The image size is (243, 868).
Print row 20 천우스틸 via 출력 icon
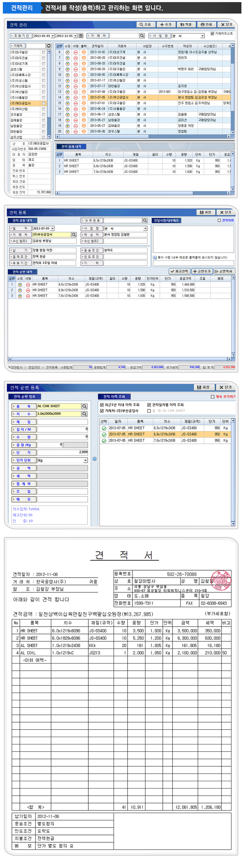tap(84, 132)
